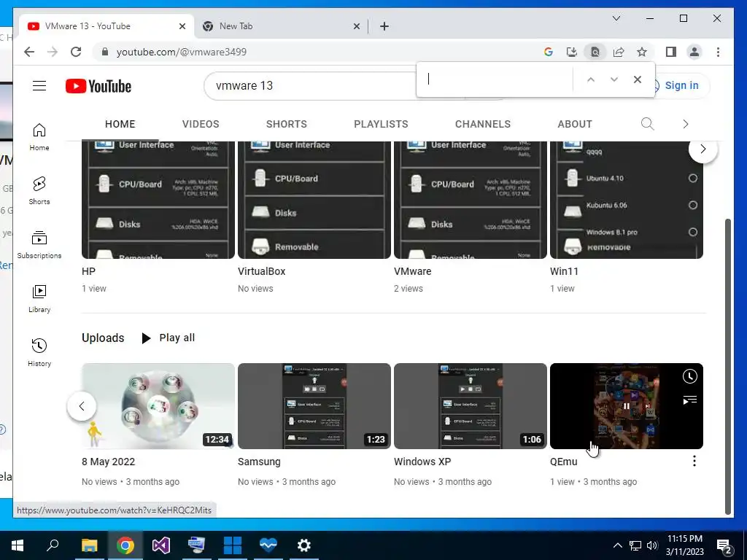Image resolution: width=747 pixels, height=560 pixels.
Task: Close the New Tab tab
Action: tap(356, 26)
